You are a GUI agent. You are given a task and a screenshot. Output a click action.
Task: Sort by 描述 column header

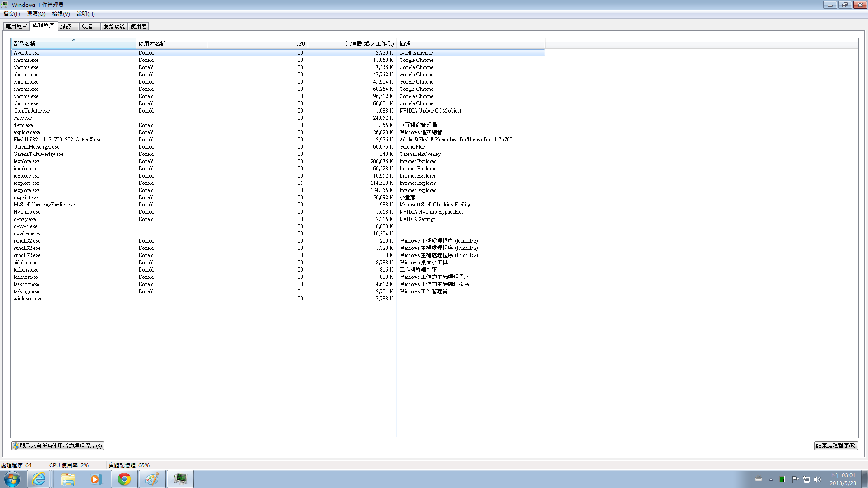tap(471, 44)
